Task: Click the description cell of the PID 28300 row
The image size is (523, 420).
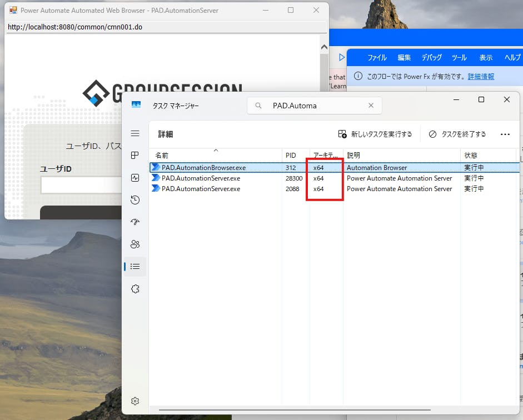Action: [399, 178]
